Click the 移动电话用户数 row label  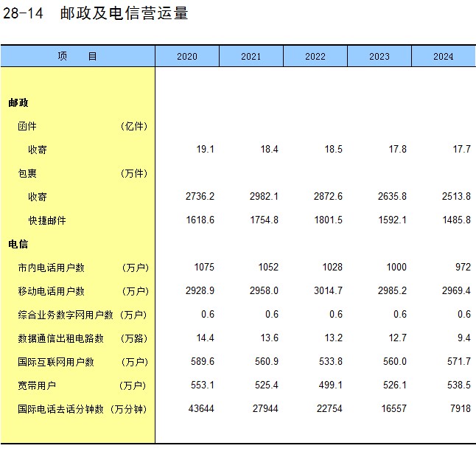pos(51,291)
